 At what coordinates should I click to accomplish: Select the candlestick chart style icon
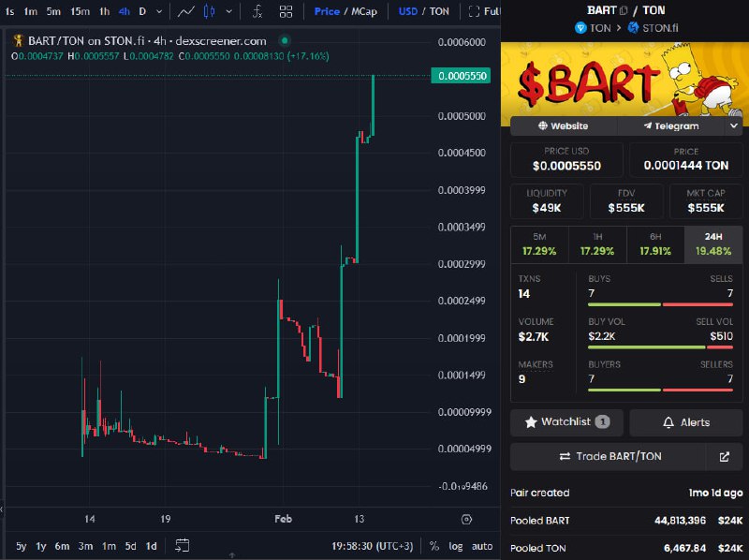[209, 11]
